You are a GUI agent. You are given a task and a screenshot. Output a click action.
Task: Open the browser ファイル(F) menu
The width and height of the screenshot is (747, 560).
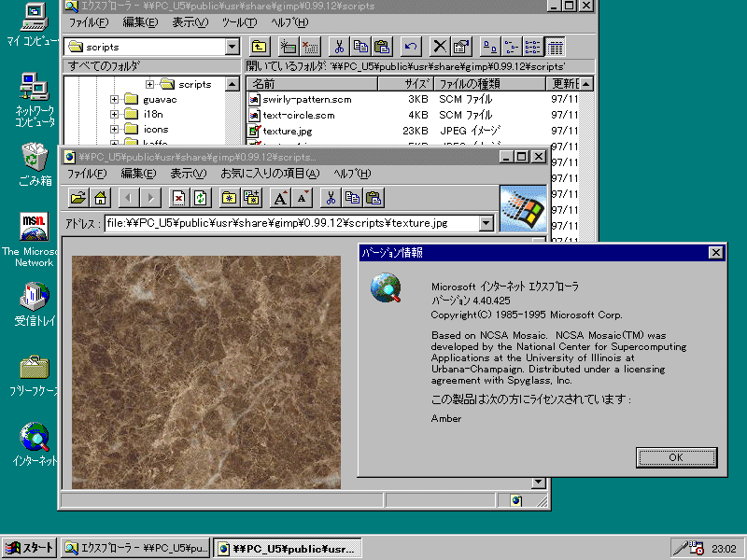tap(87, 174)
